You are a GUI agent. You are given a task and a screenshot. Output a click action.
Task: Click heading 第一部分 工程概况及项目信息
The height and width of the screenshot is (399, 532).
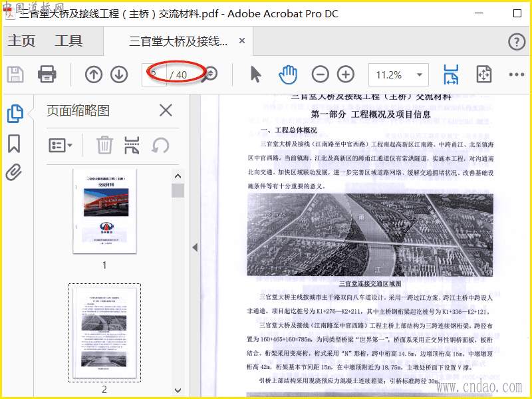[370, 114]
